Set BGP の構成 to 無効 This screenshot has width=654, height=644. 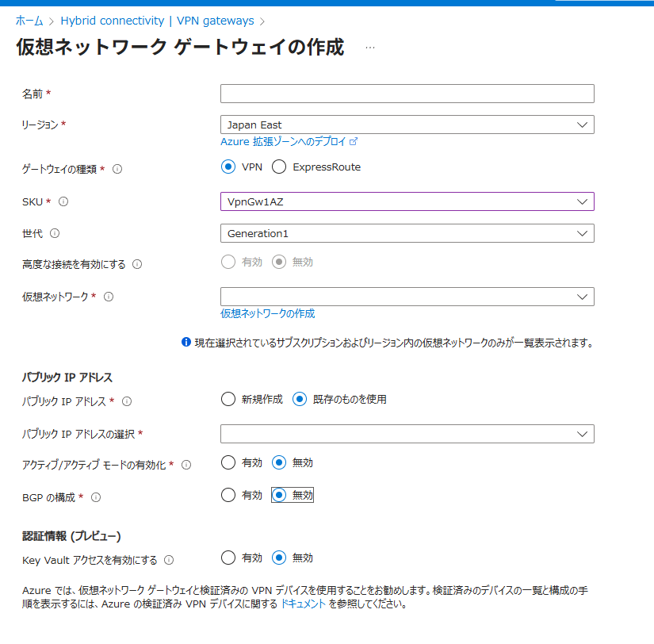[x=279, y=495]
